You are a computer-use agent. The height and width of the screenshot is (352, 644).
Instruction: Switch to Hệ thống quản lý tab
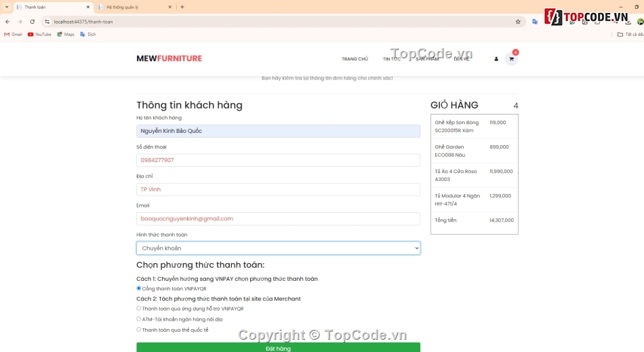(x=136, y=7)
